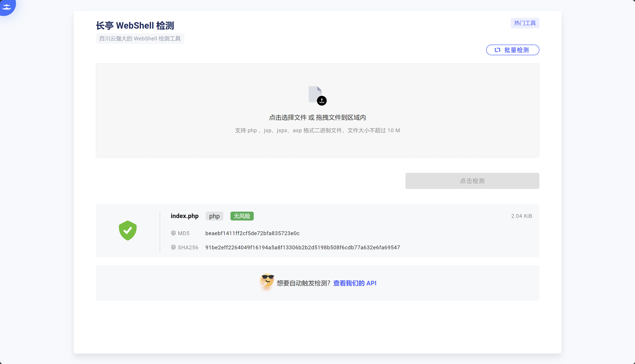Click the file drop zone upload area
This screenshot has width=635, height=364.
[x=317, y=110]
